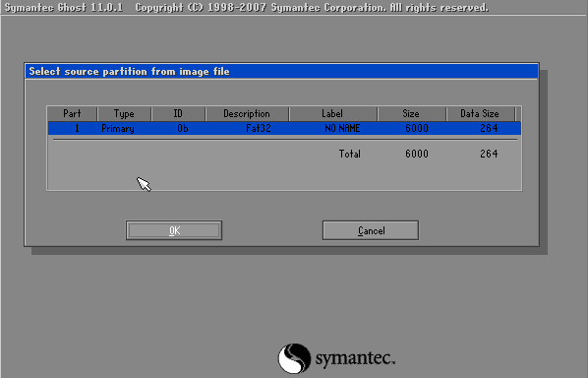Click the Description column header
Image resolution: width=588 pixels, height=378 pixels.
[x=247, y=114]
